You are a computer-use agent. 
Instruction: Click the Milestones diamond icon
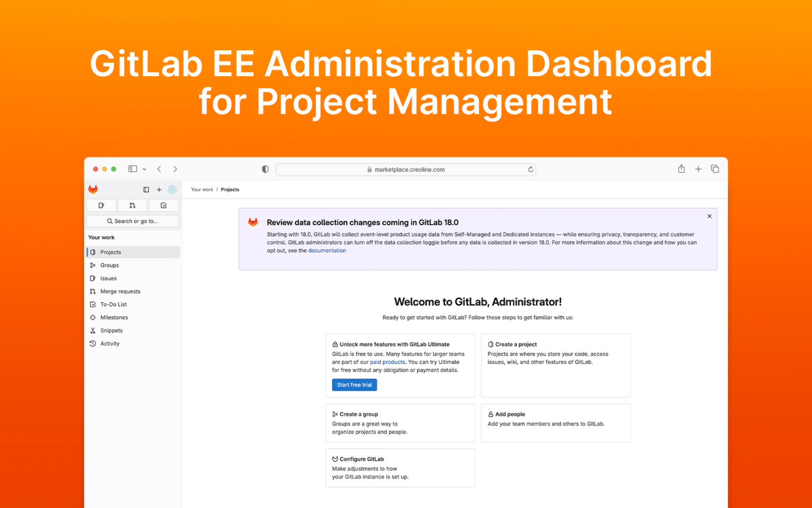(x=93, y=317)
